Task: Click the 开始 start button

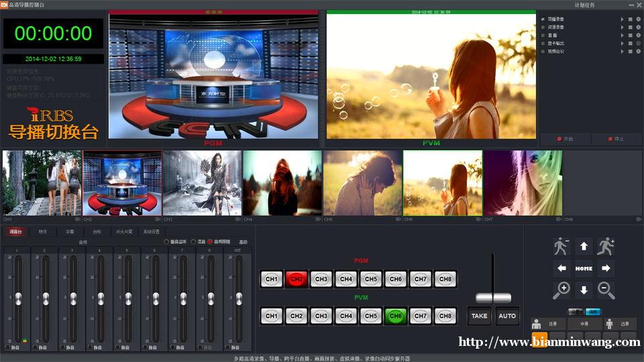Action: click(565, 139)
